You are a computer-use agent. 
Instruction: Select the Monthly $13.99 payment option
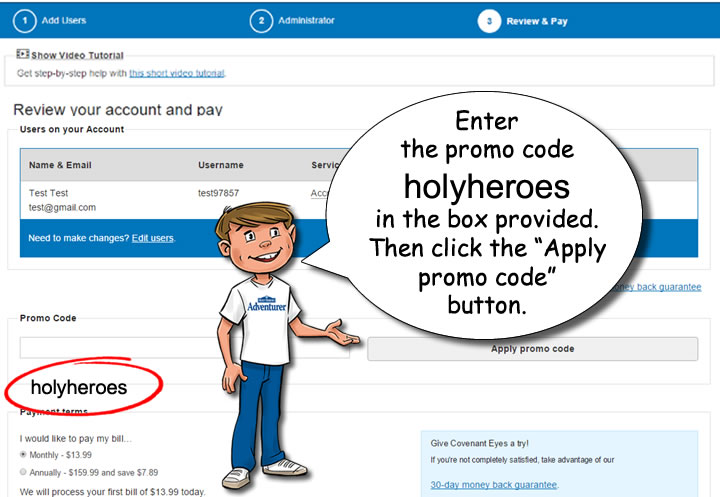[23, 455]
